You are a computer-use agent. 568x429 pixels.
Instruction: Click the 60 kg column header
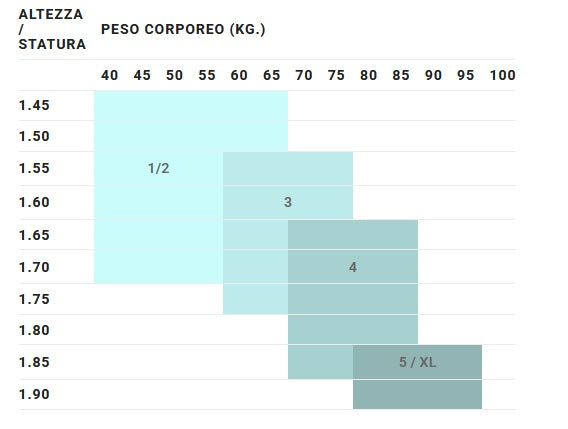239,75
